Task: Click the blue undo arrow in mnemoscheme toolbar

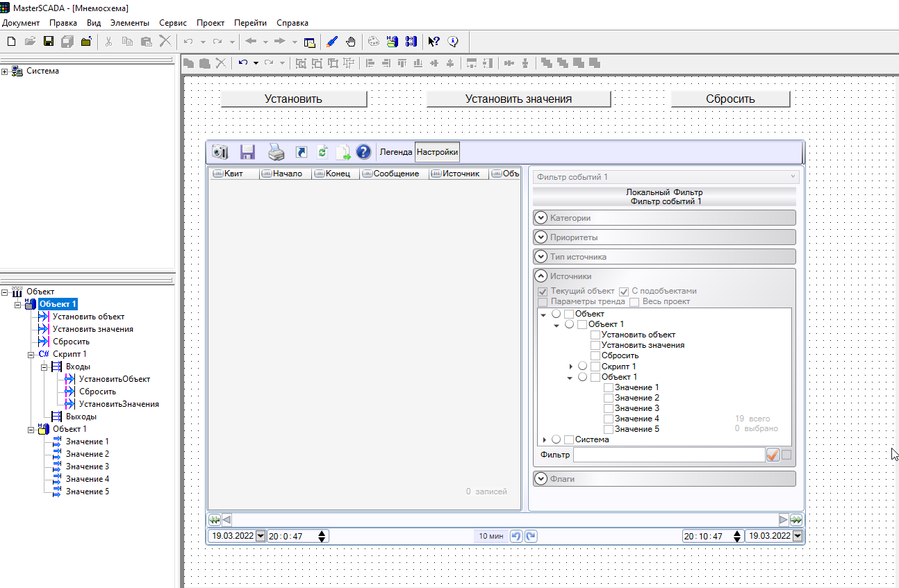Action: (243, 63)
